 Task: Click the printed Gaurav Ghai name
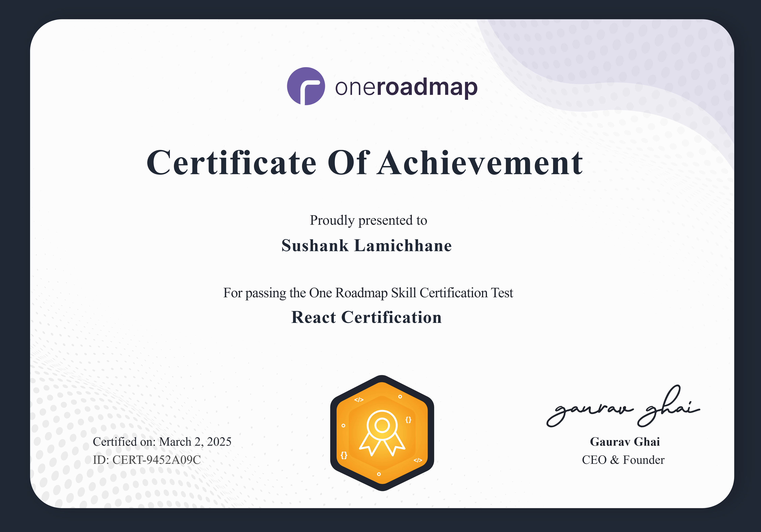(625, 442)
